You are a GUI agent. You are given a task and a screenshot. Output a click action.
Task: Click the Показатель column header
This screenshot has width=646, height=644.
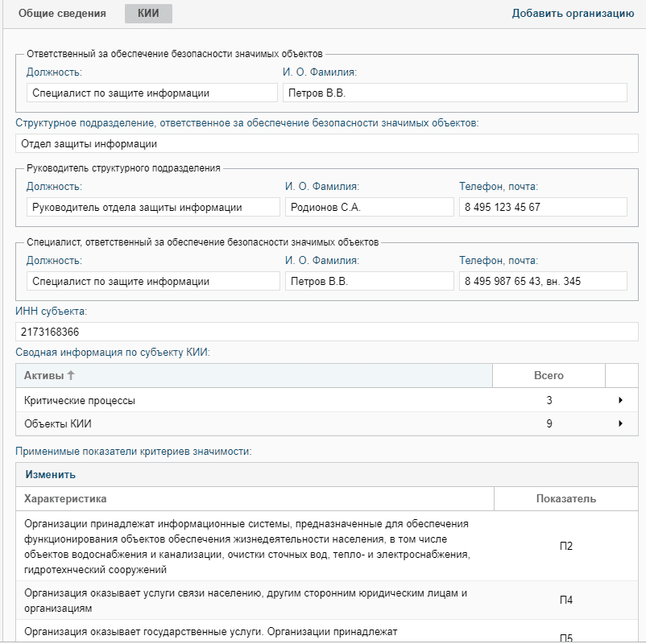(x=565, y=499)
